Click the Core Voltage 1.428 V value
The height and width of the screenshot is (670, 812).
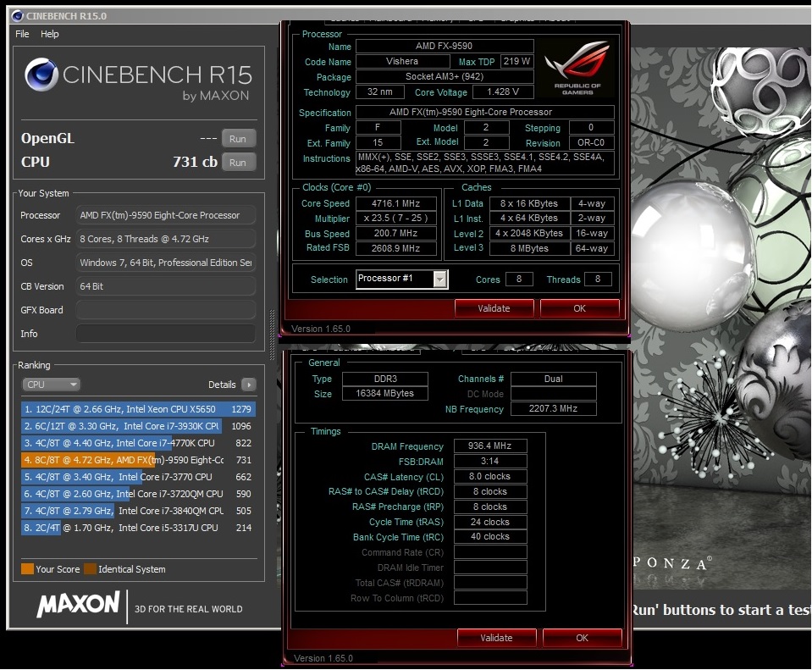tap(503, 91)
